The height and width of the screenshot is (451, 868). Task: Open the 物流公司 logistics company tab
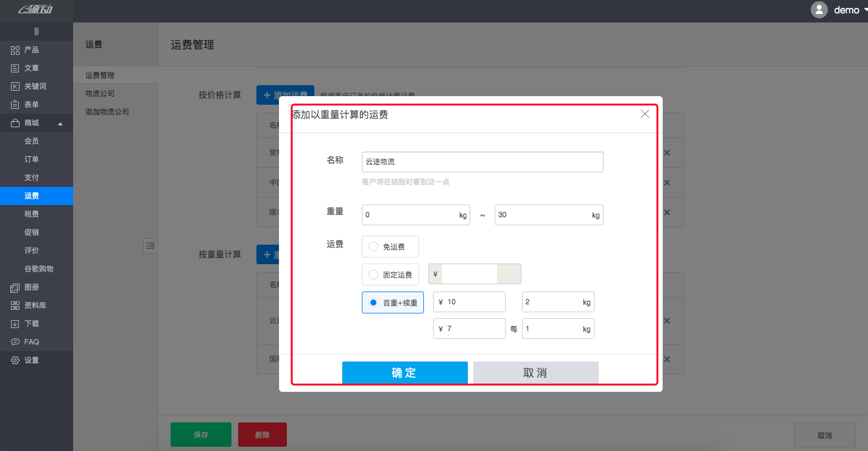(100, 94)
